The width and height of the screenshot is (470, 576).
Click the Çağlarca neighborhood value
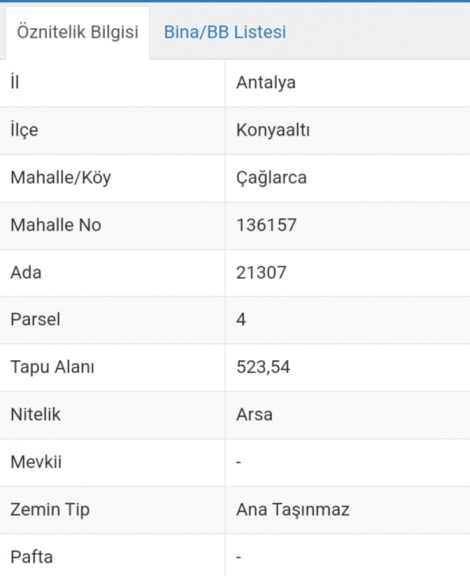click(x=271, y=178)
